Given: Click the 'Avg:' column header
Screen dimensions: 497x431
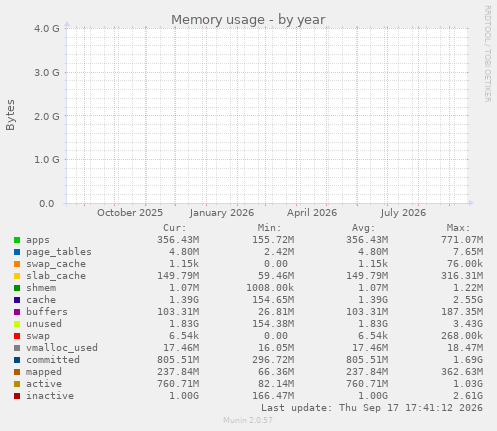Looking at the screenshot, I should [364, 228].
